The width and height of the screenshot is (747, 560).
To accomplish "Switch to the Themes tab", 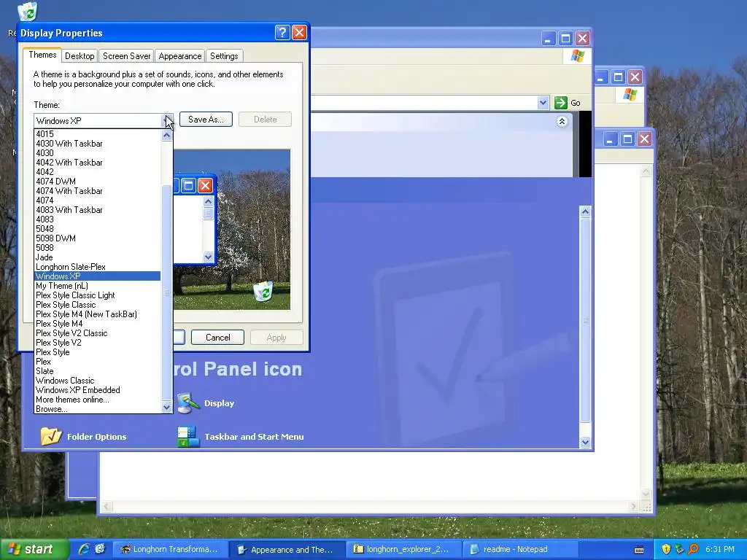I will coord(42,55).
